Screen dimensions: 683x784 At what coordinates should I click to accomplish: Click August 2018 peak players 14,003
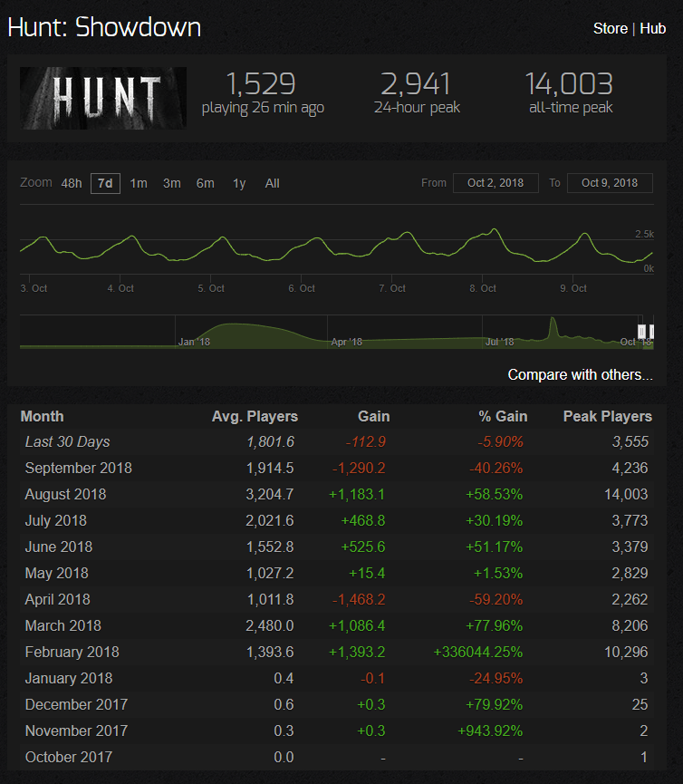(x=626, y=495)
